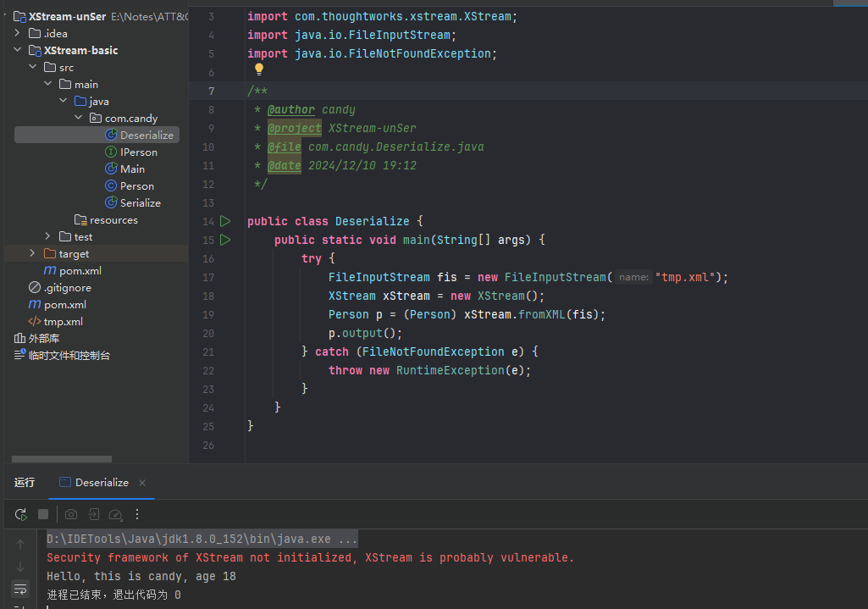Collapse the XStream-basic module
Image resolution: width=868 pixels, height=609 pixels.
coord(18,50)
